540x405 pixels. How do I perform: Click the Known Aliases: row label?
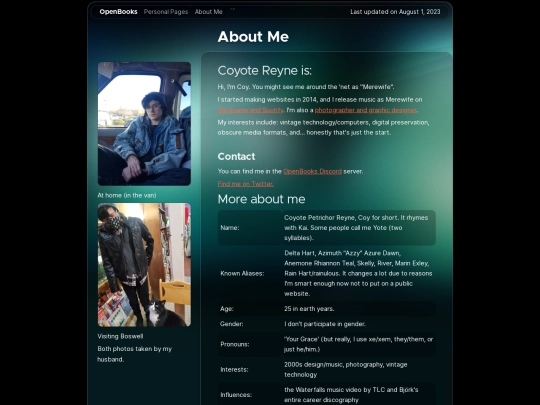(x=242, y=273)
